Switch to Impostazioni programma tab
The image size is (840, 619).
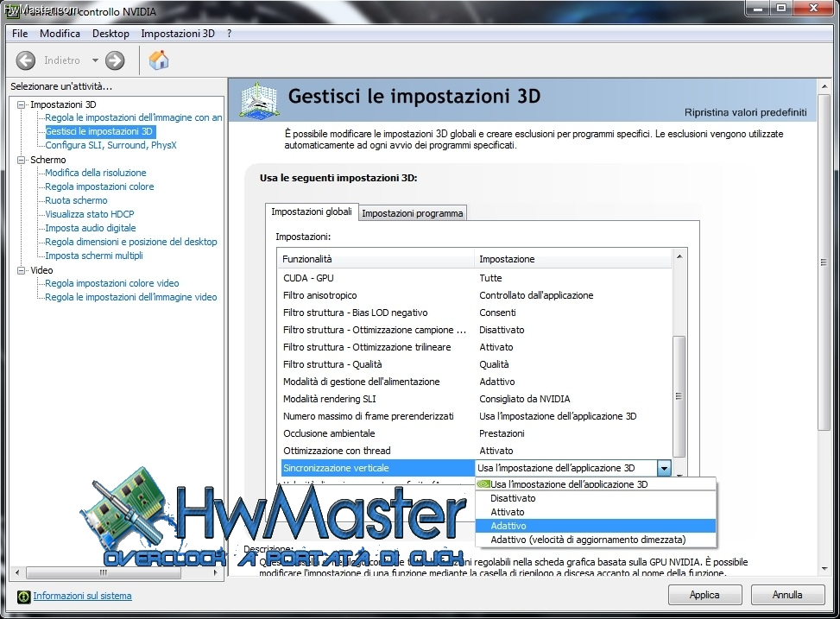[412, 213]
